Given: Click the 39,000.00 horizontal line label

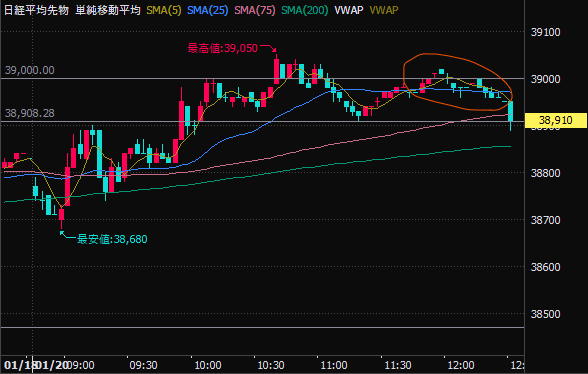Looking at the screenshot, I should click(x=30, y=70).
